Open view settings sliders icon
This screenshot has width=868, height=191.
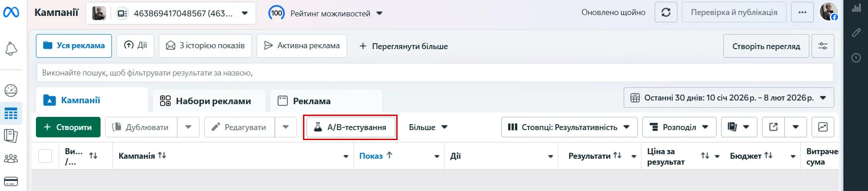823,46
